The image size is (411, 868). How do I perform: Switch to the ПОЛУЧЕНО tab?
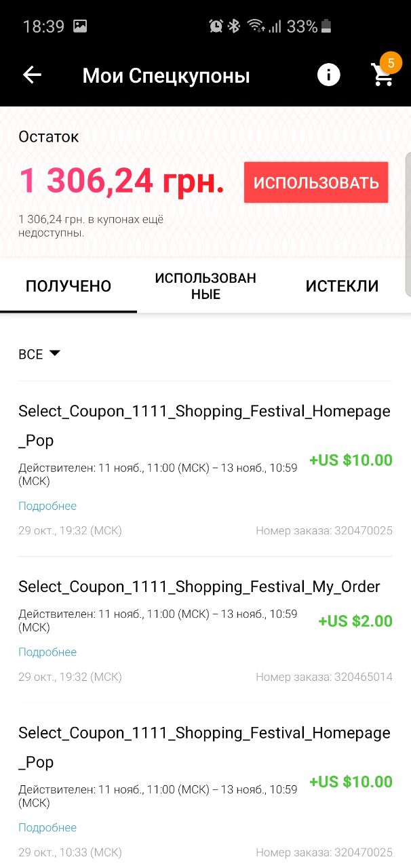click(68, 286)
